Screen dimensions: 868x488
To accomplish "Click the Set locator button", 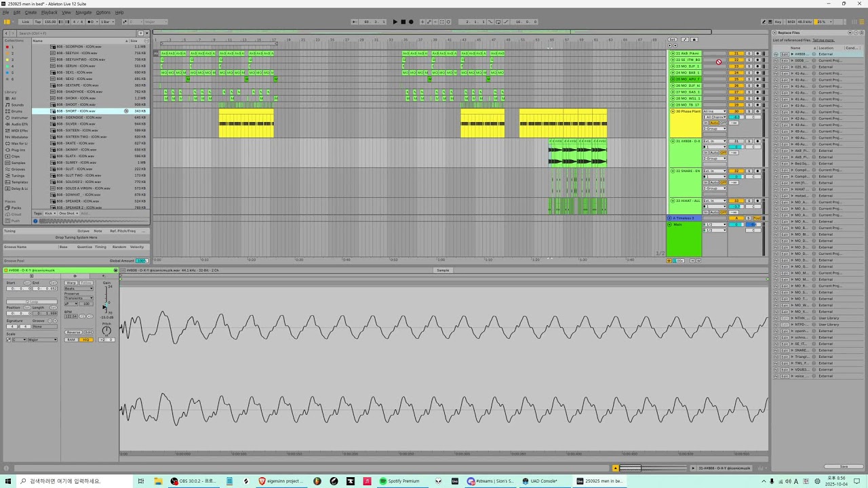I will 673,40.
